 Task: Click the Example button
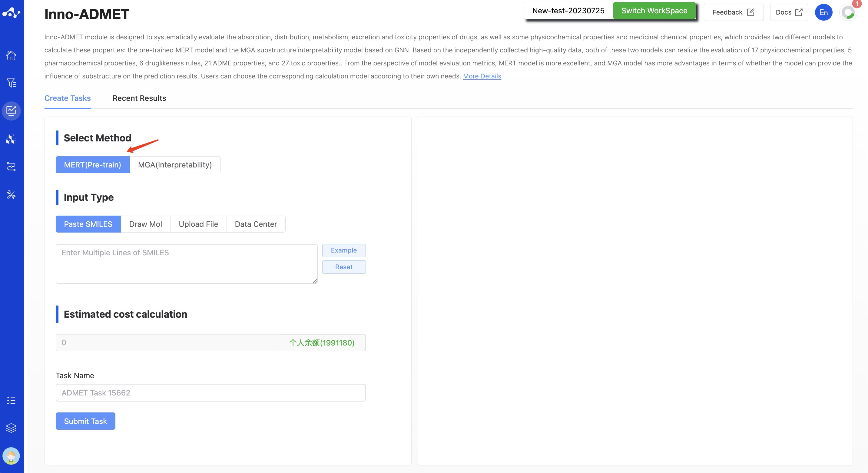click(344, 250)
